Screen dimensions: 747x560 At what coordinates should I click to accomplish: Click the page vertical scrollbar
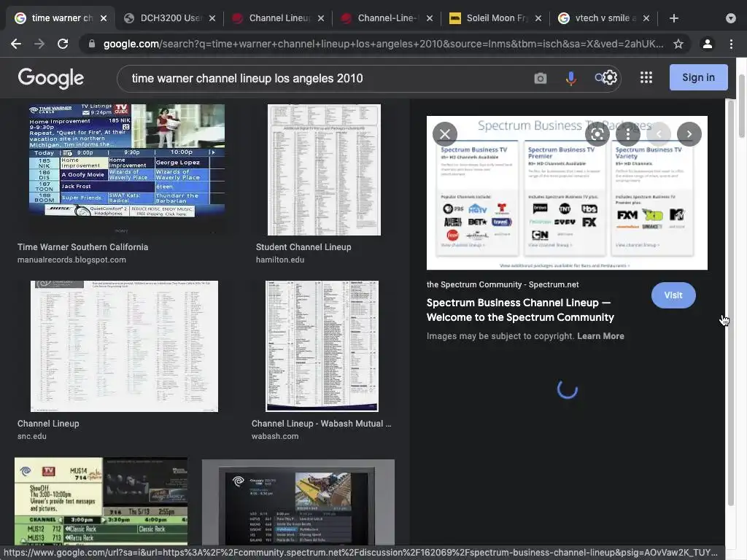click(742, 106)
